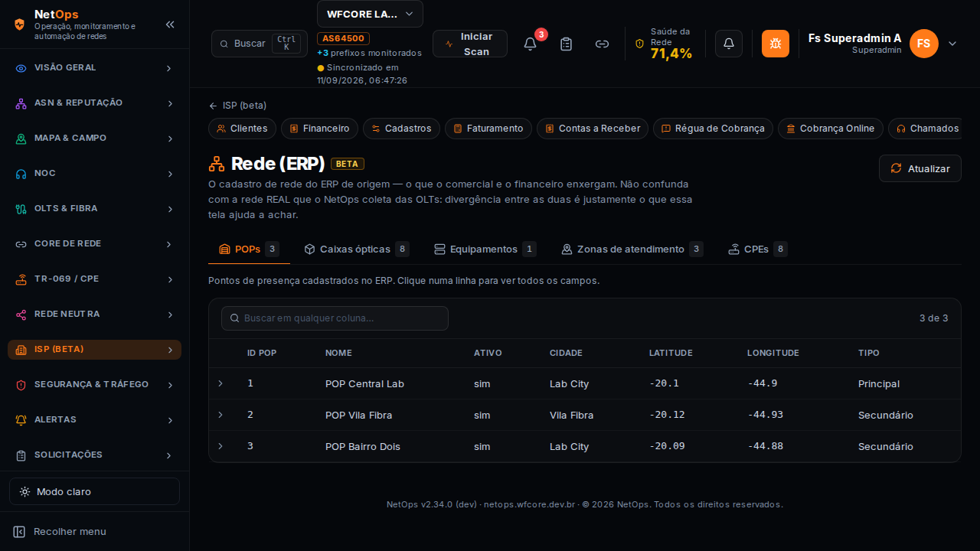
Task: Click the NOC headset icon
Action: 21,174
